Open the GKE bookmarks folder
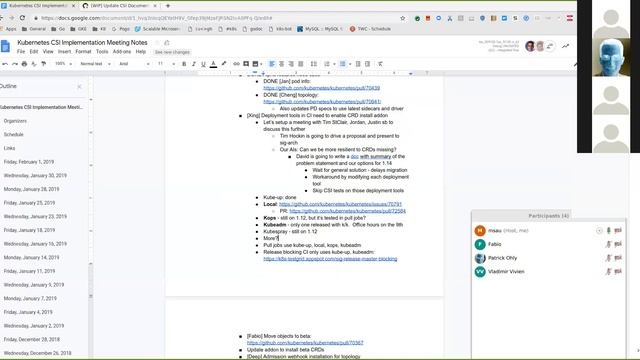Viewport: 640px width, 360px height. [x=78, y=29]
